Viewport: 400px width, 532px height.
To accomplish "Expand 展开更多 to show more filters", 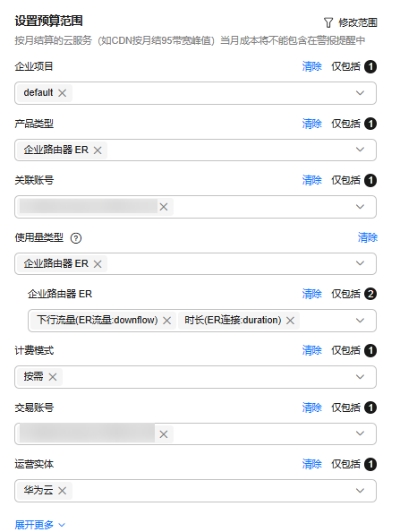I will 40,525.
